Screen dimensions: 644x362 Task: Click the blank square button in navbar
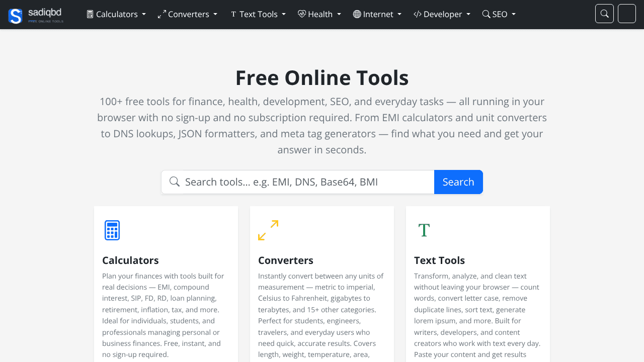(x=627, y=14)
